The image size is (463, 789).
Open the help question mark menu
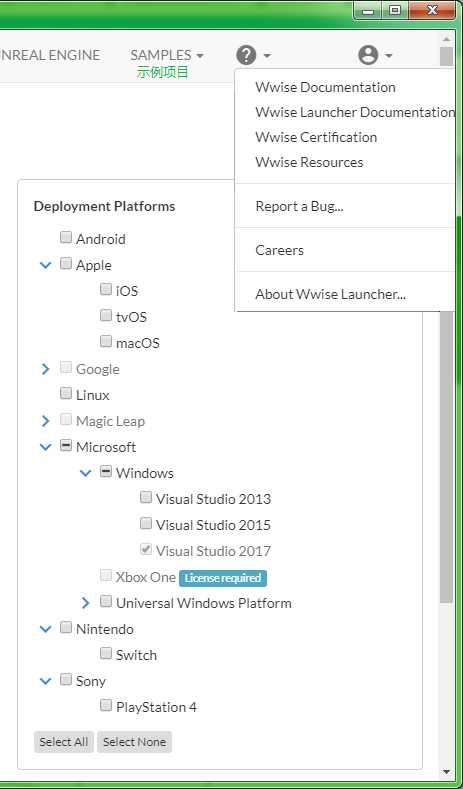pos(253,55)
